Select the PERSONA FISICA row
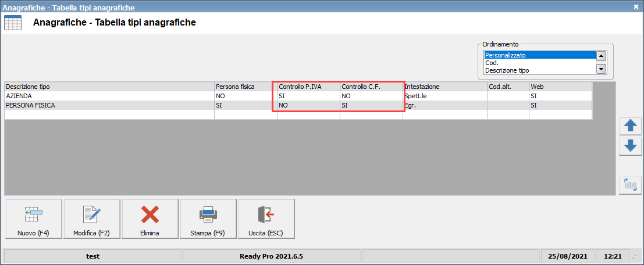Image resolution: width=644 pixels, height=265 pixels. point(298,105)
